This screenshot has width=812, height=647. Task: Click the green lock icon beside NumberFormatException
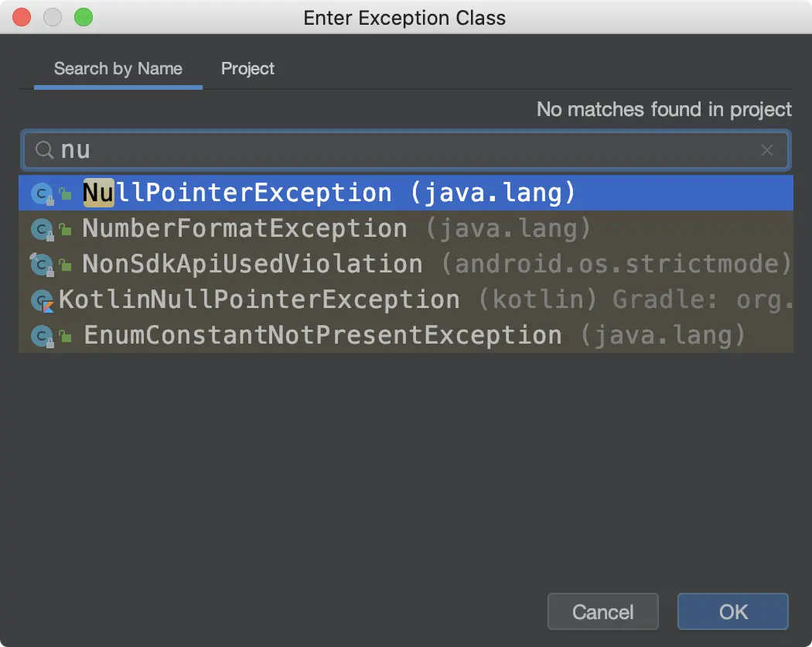point(67,230)
